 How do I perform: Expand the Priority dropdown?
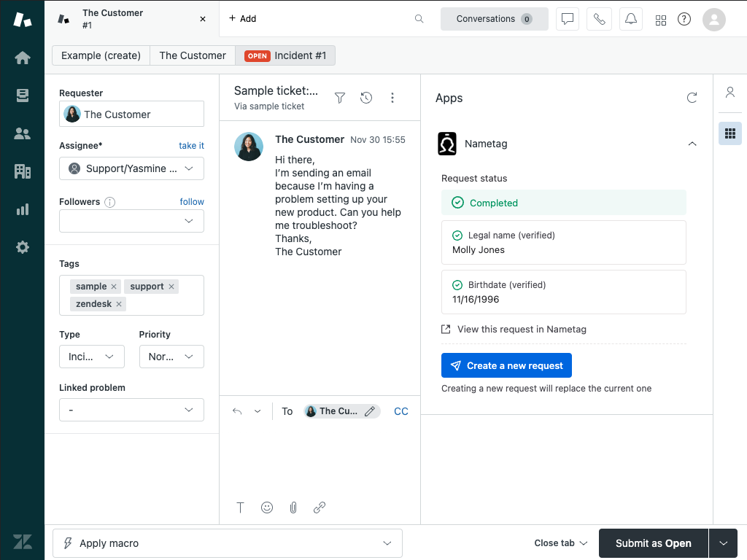171,357
